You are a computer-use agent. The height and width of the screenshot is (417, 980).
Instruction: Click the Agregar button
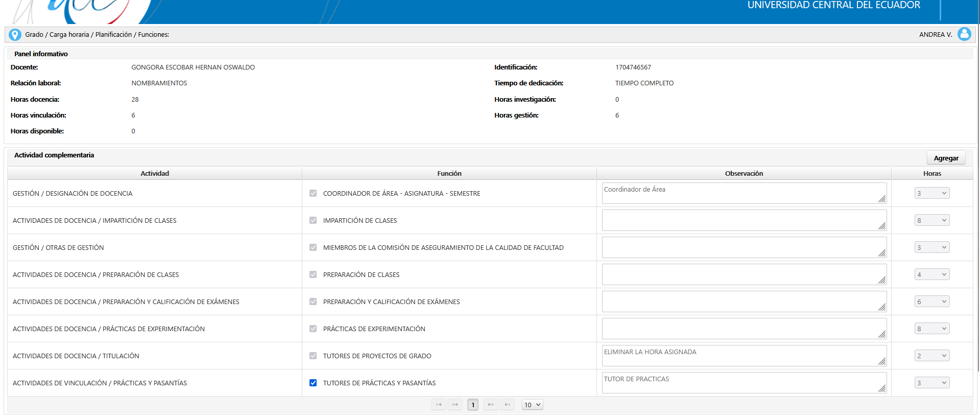click(x=946, y=158)
